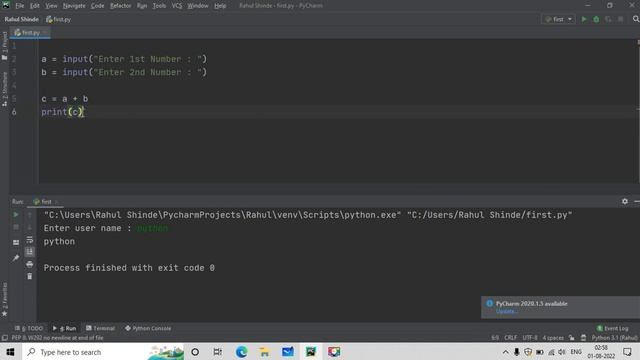640x360 pixels.
Task: Toggle tool window quick access icon bottom-left
Action: (5, 338)
